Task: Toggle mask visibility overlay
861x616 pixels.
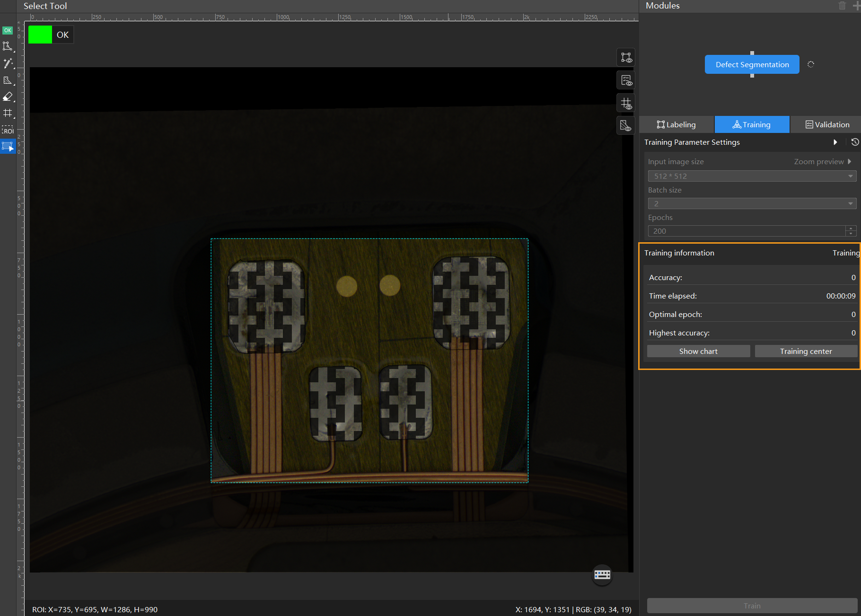Action: tap(626, 126)
